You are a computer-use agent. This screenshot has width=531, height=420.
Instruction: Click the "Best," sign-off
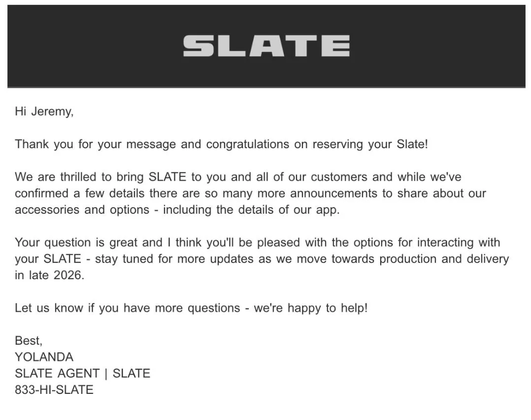29,341
